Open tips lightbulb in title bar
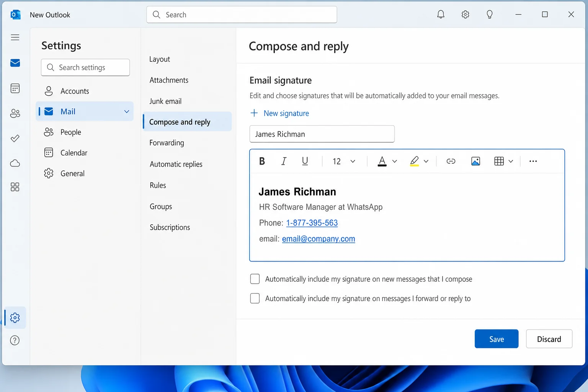 [x=490, y=15]
